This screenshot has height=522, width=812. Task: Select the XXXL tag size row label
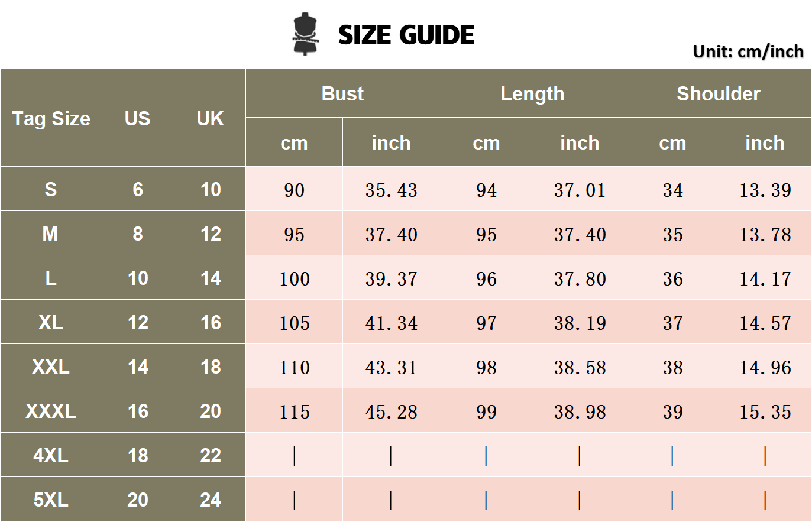[51, 411]
